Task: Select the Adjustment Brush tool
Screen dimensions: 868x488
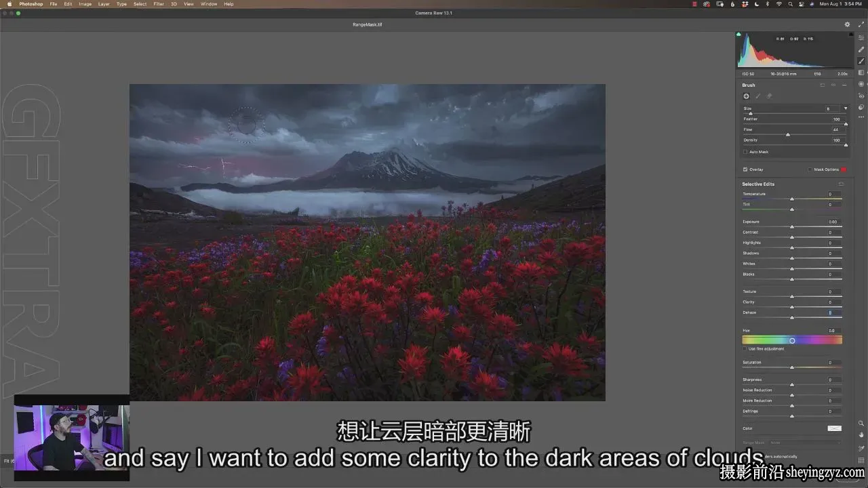Action: [x=861, y=61]
